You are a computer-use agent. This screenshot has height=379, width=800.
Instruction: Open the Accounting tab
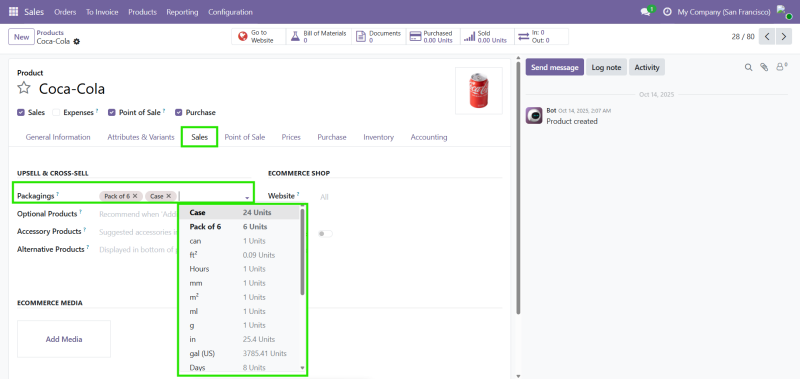[429, 137]
